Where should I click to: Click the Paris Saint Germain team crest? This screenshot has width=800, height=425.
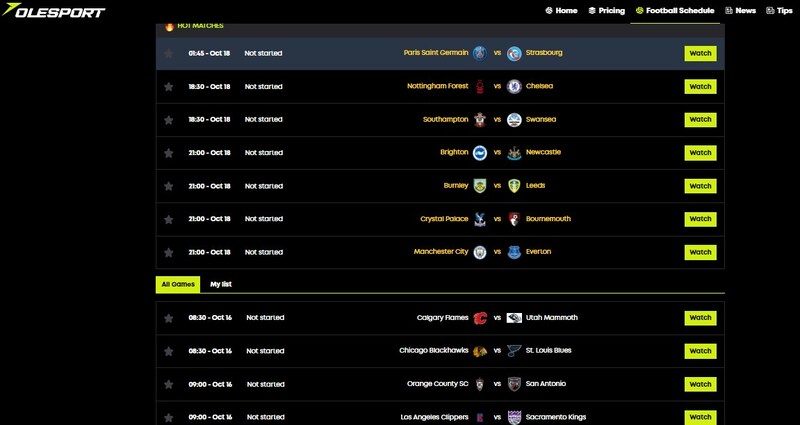(480, 53)
